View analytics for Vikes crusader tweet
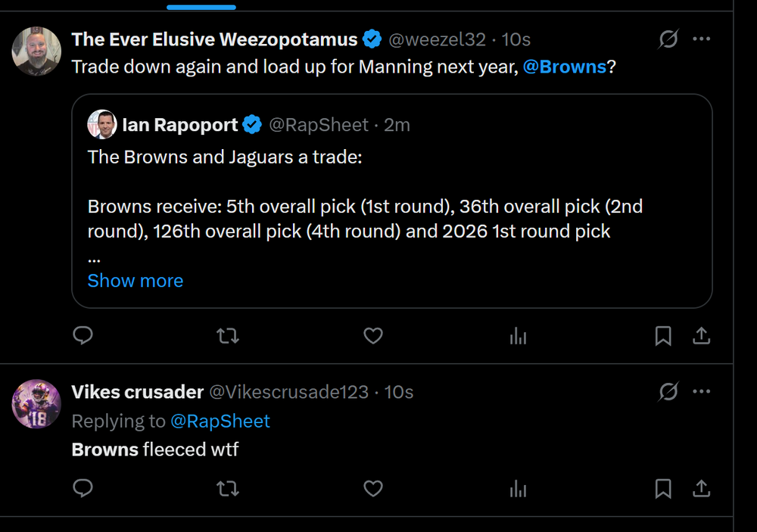The width and height of the screenshot is (757, 532). coord(519,489)
